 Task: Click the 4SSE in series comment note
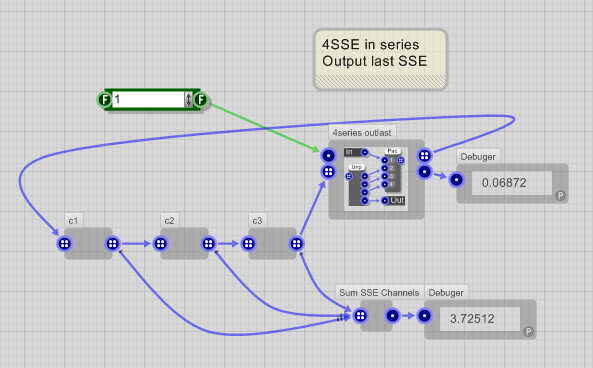[380, 60]
